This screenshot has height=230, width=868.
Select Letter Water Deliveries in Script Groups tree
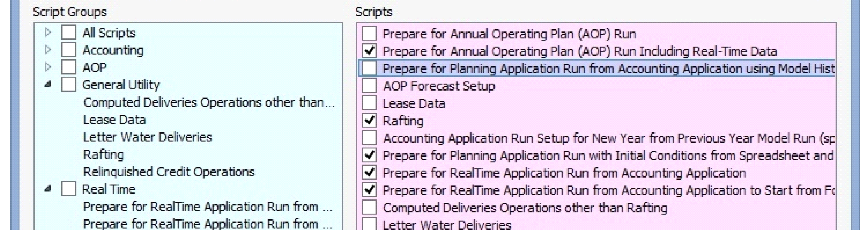point(147,137)
